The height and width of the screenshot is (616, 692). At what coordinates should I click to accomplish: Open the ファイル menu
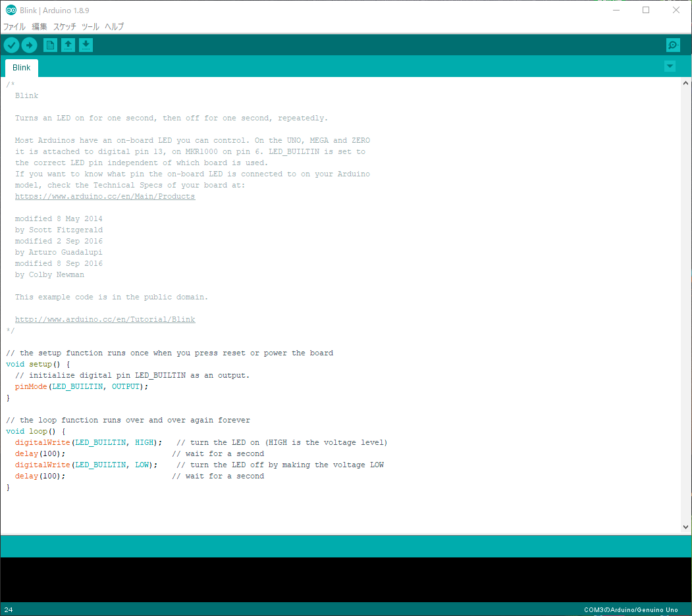point(14,26)
